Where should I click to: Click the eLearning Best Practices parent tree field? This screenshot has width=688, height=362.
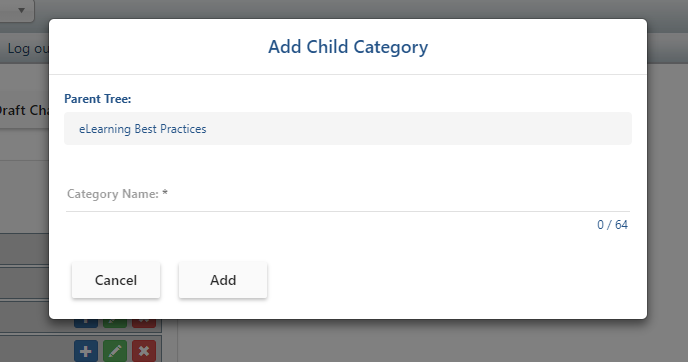348,129
